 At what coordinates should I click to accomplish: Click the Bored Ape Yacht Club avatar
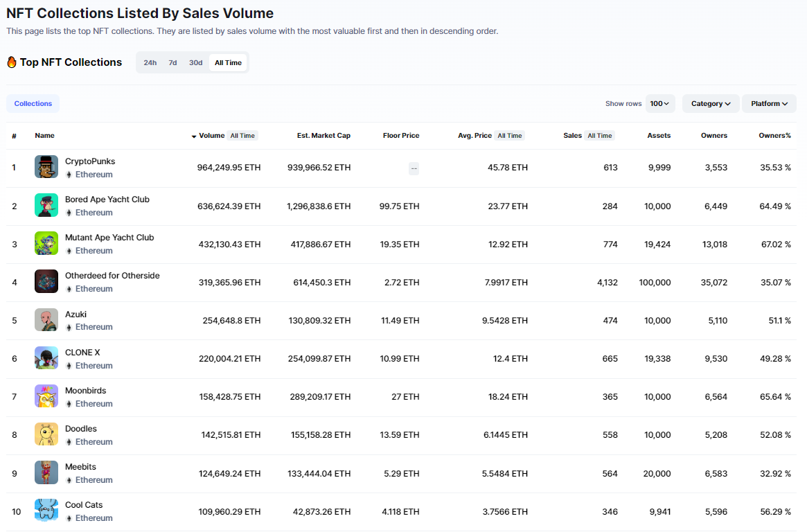(x=46, y=205)
